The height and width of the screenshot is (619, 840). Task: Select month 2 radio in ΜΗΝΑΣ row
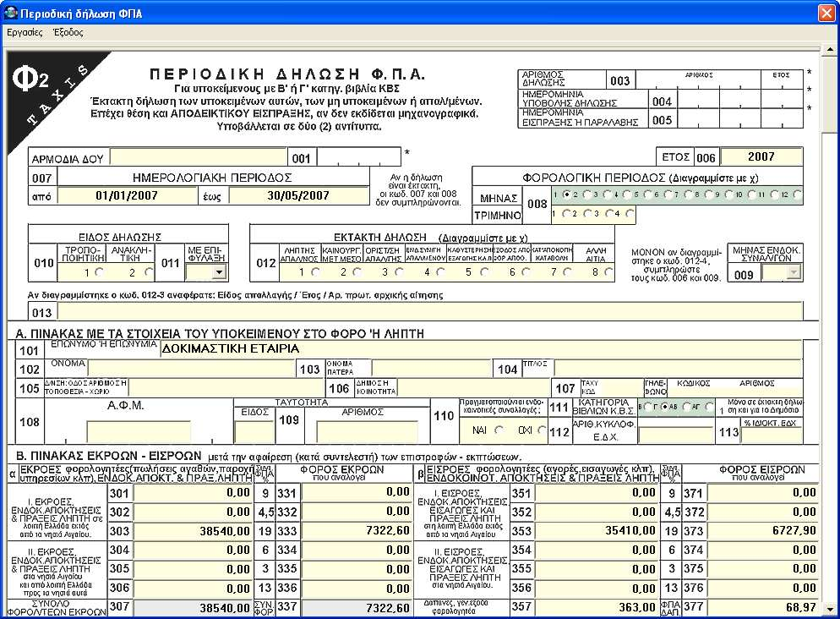click(586, 194)
